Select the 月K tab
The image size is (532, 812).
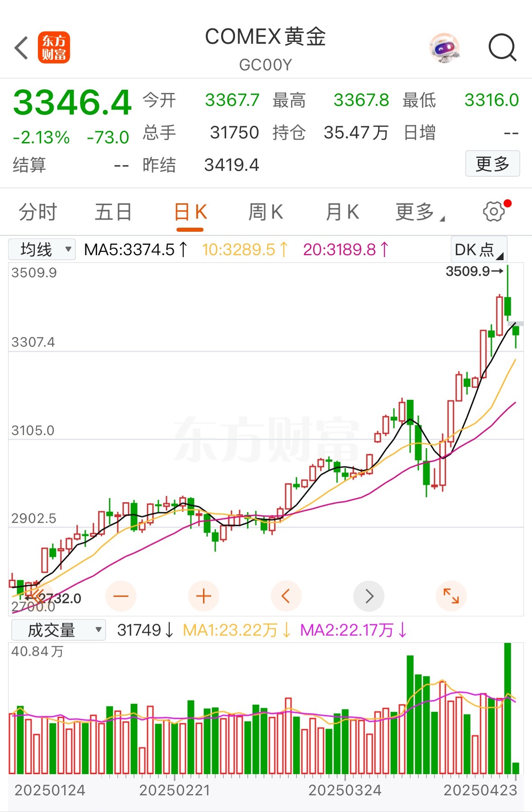(342, 212)
